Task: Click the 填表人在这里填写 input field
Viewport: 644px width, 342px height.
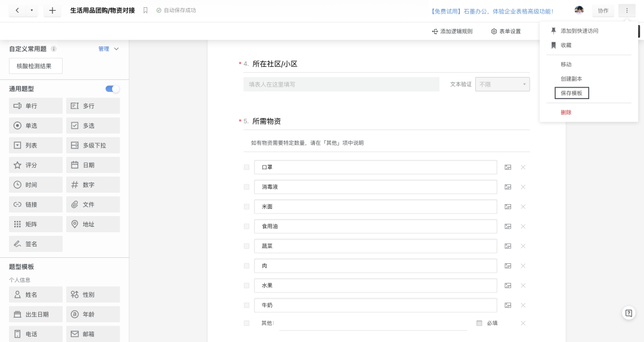Action: click(341, 84)
